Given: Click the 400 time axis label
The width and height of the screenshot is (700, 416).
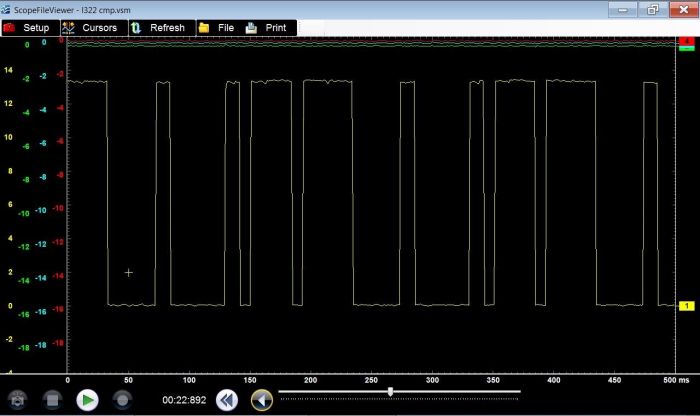Looking at the screenshot, I should coord(554,380).
